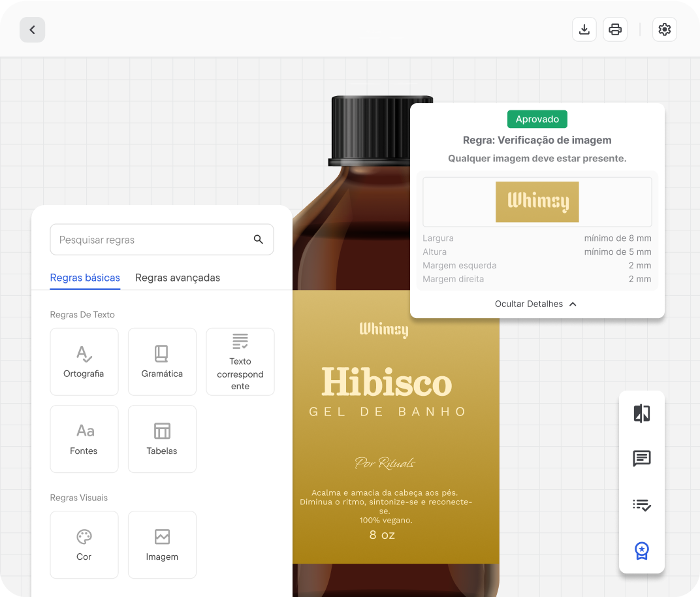The image size is (700, 597).
Task: Click the search magnifier icon
Action: tap(259, 240)
